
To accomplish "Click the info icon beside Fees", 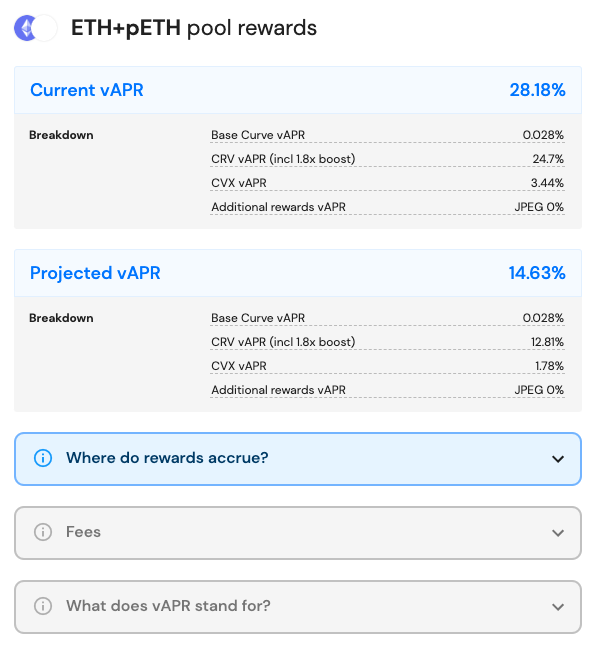I will tap(43, 532).
